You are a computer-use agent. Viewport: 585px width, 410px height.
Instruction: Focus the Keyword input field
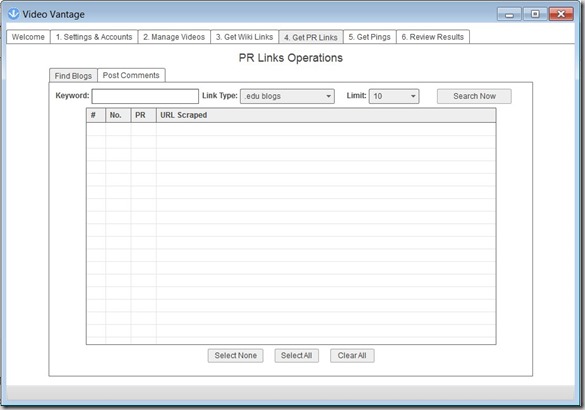(x=145, y=96)
